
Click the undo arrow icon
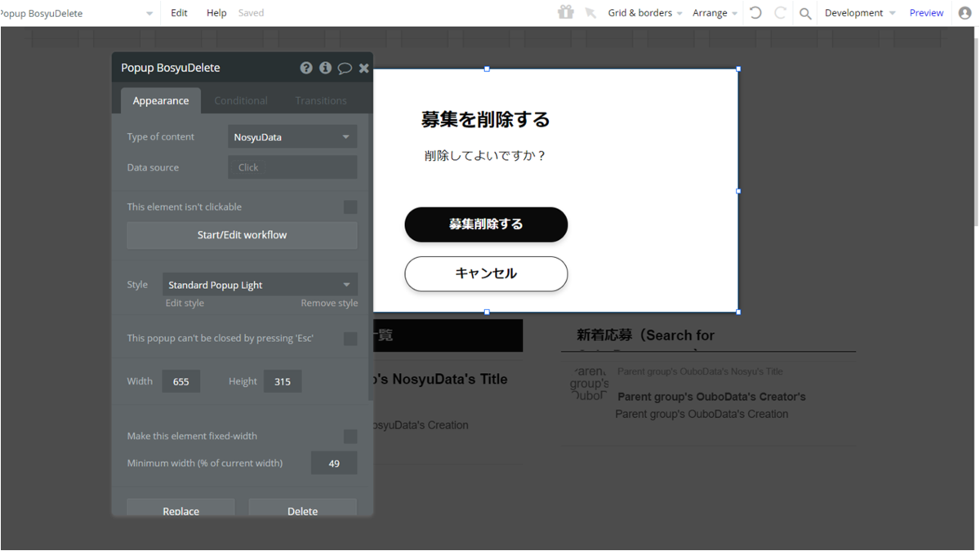755,12
